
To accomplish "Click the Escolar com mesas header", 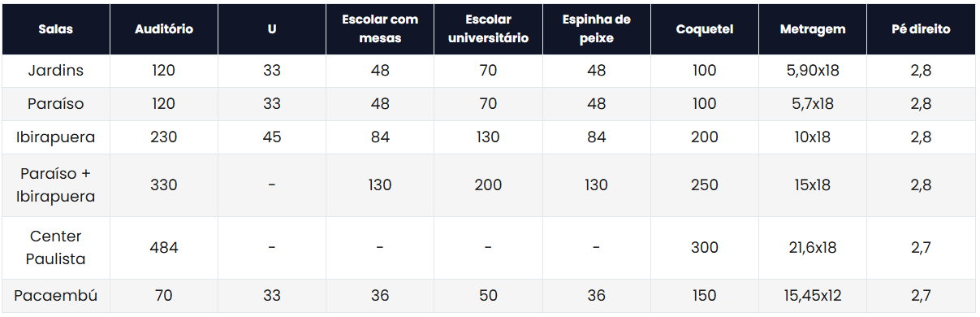I will point(379,29).
